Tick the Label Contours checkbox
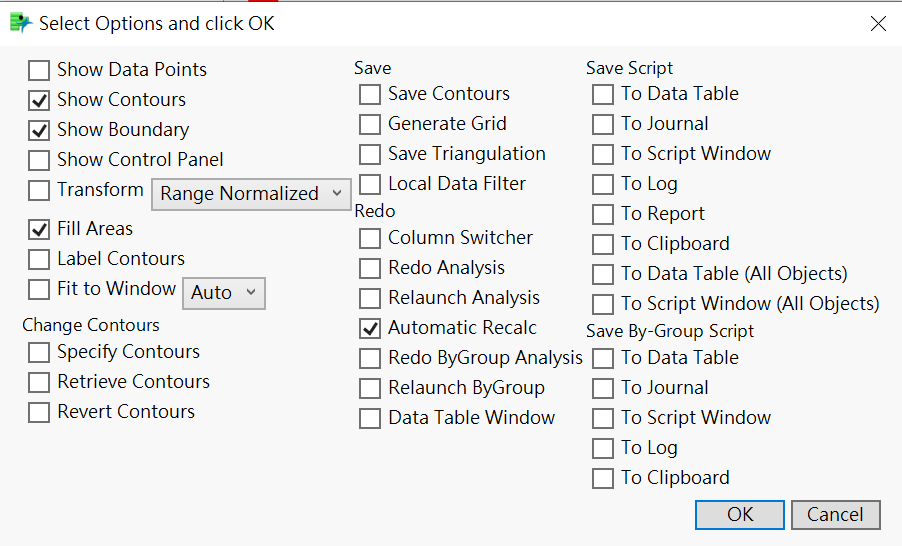Viewport: 902px width, 546px height. 39,259
